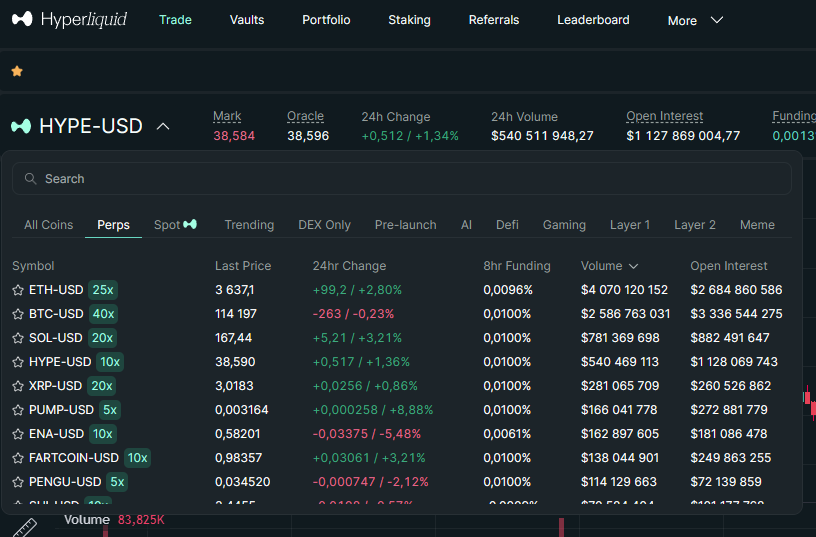Click the Oracle price label
This screenshot has width=816, height=537.
coord(305,116)
